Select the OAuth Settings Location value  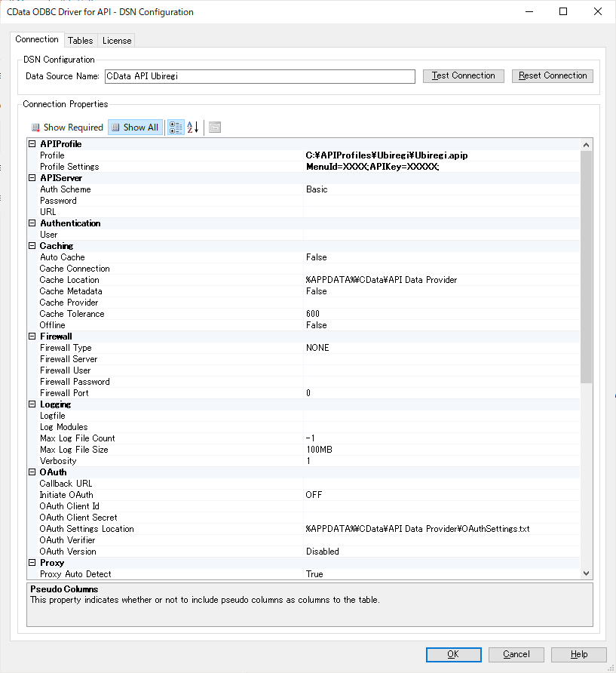(418, 529)
